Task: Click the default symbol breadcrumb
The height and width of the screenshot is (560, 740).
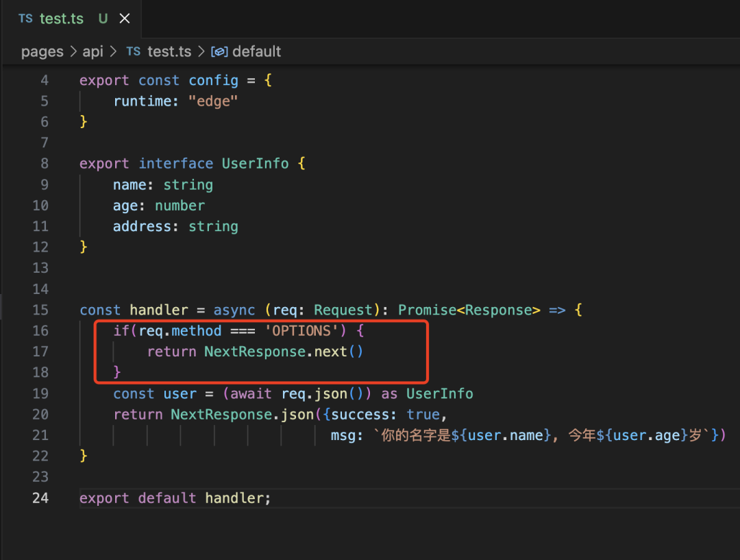Action: (256, 51)
